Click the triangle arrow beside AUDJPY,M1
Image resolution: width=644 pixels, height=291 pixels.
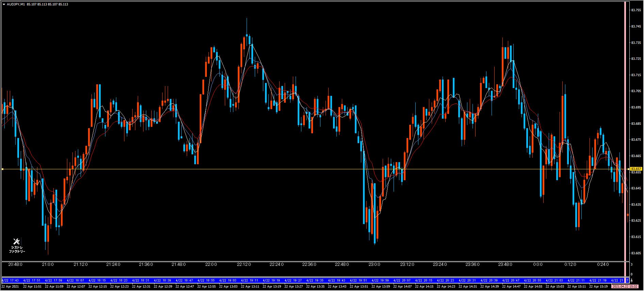pyautogui.click(x=4, y=4)
